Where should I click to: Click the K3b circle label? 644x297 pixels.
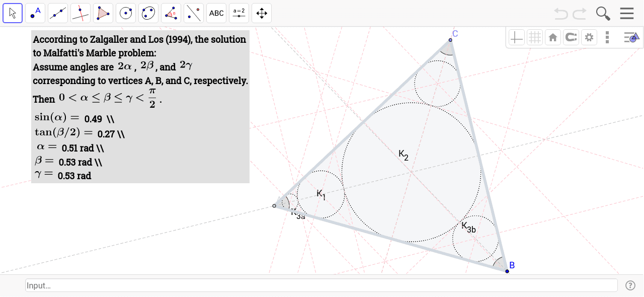click(469, 227)
